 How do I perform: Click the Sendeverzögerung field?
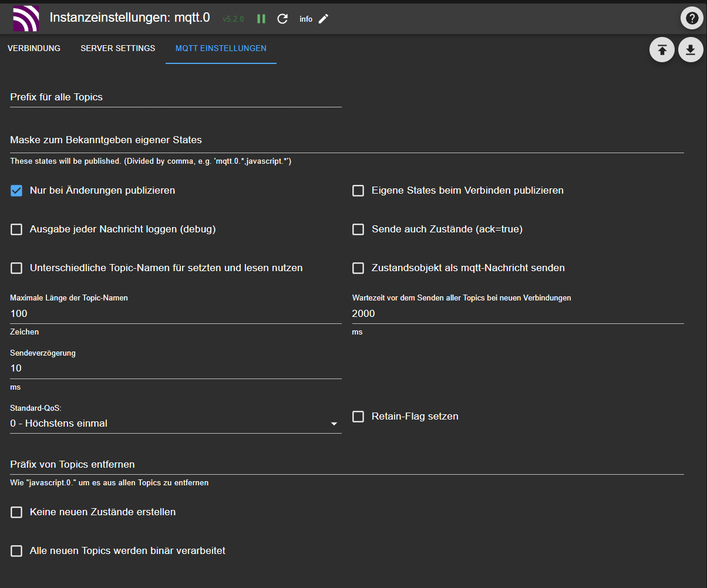tap(176, 369)
